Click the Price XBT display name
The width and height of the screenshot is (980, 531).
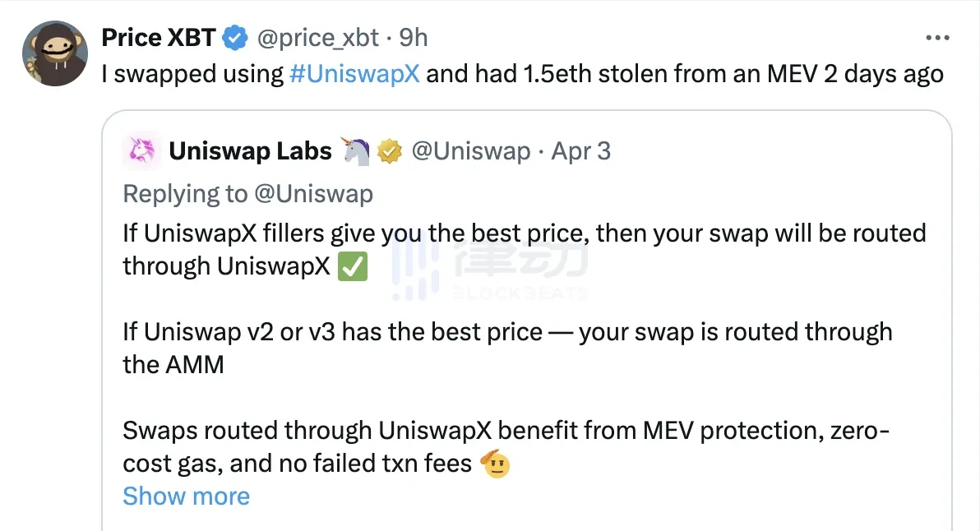click(158, 37)
